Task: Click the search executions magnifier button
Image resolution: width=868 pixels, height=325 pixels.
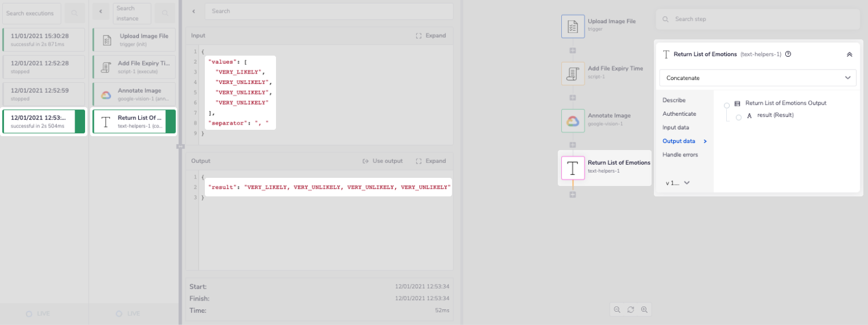Action: click(x=74, y=13)
